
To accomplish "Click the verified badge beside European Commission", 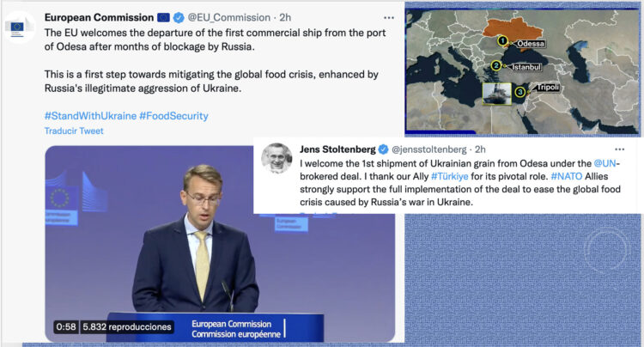I will coord(176,17).
